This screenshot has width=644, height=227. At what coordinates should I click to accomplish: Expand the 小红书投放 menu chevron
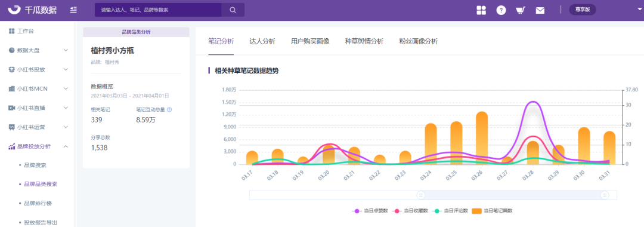point(66,69)
